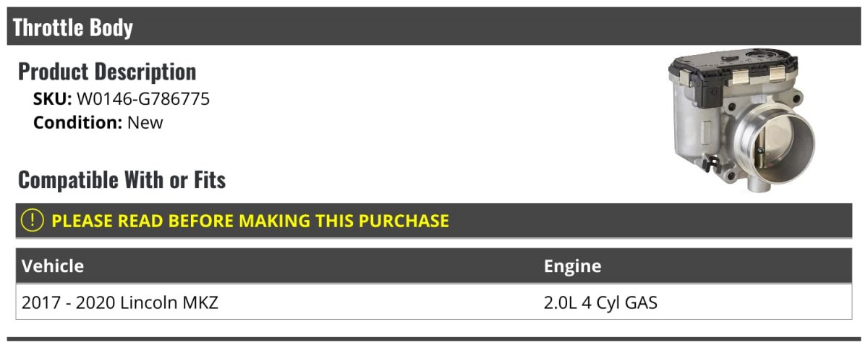
Task: Click the Throttle Body header title
Action: (73, 27)
